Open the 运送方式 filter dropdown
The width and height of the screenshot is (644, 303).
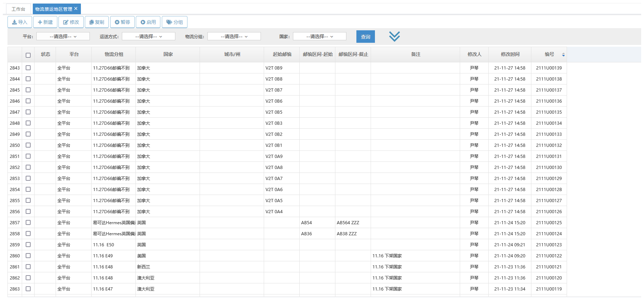149,36
